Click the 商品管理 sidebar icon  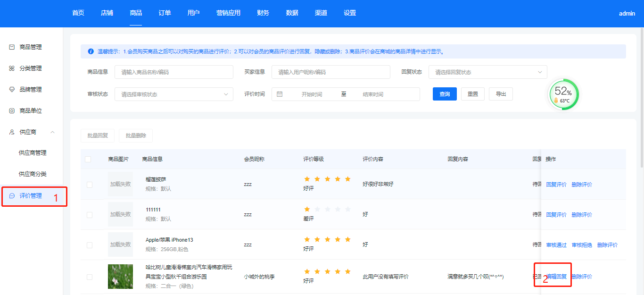[x=12, y=47]
